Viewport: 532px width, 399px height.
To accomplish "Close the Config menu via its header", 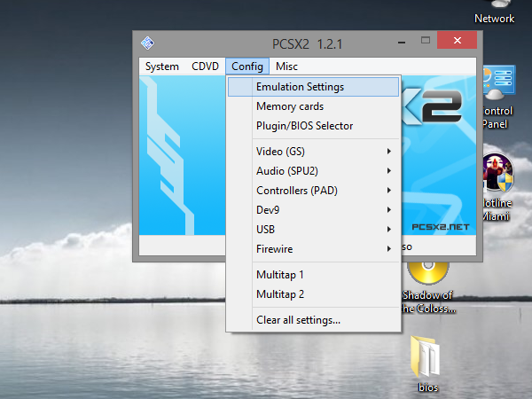I will 247,66.
